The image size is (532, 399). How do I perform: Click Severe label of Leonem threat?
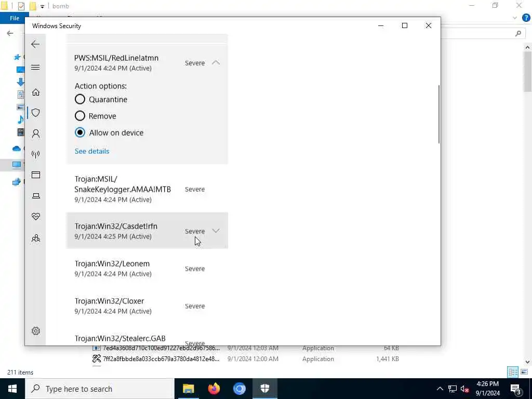tap(195, 269)
